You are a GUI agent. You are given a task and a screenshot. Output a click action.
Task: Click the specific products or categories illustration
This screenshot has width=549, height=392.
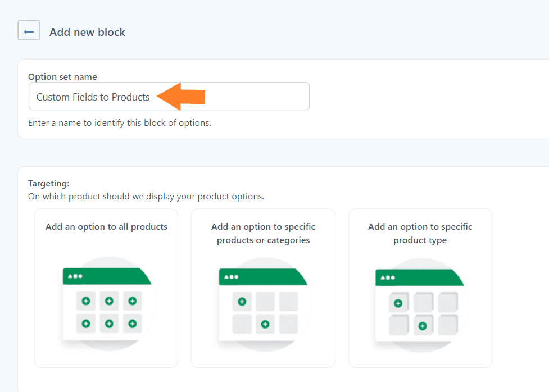pos(264,304)
